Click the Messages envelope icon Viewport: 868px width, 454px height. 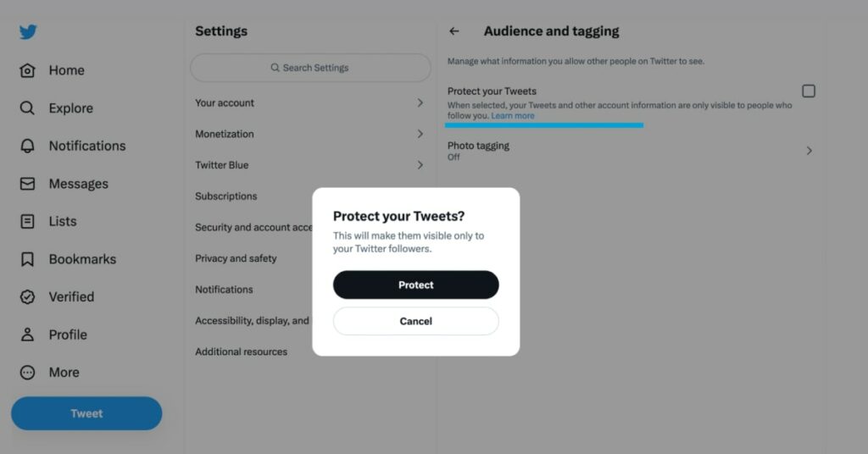click(x=27, y=184)
